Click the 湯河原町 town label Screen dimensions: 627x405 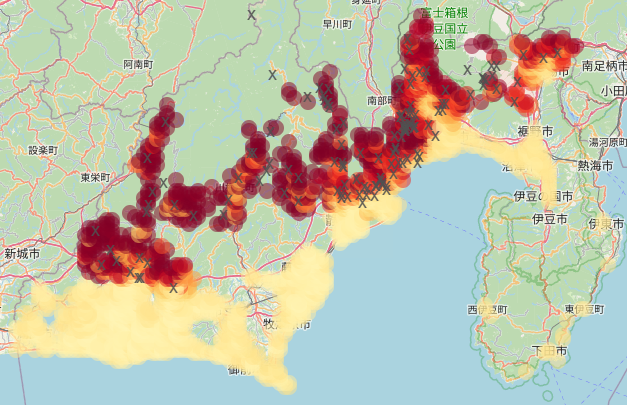606,141
